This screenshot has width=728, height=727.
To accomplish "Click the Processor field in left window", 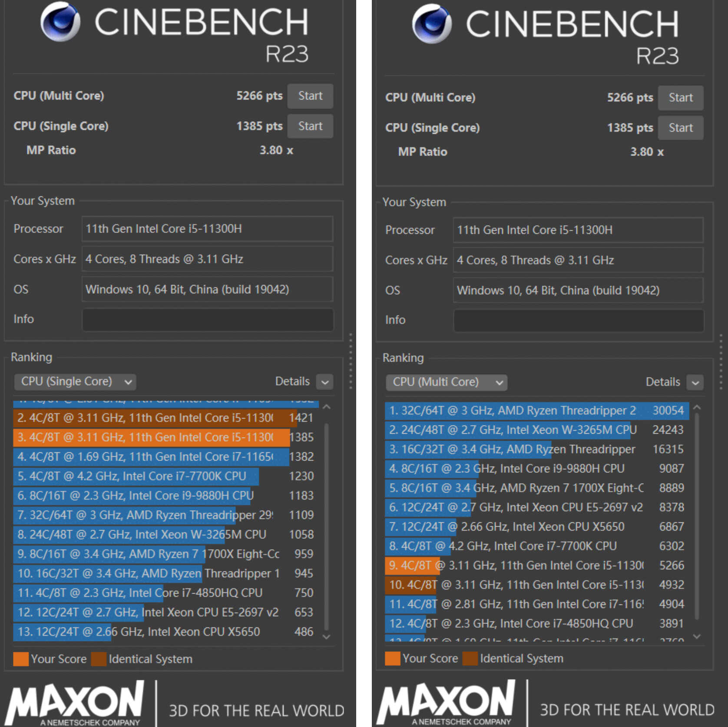I will point(208,229).
